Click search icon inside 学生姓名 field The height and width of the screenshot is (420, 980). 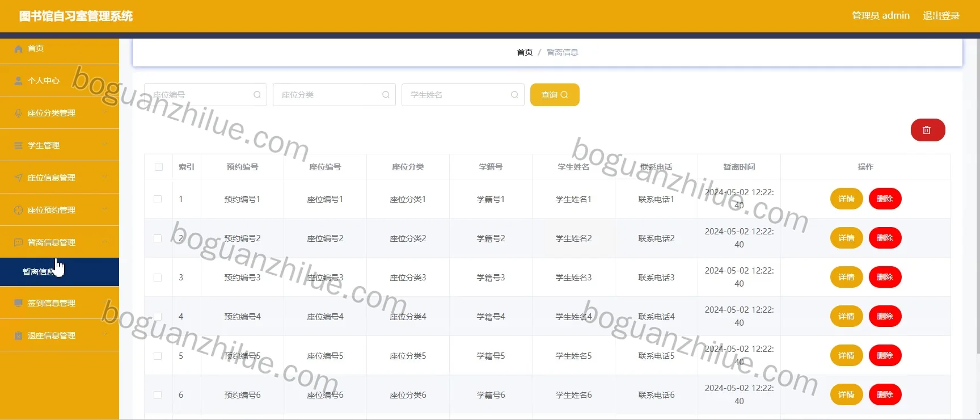coord(514,95)
